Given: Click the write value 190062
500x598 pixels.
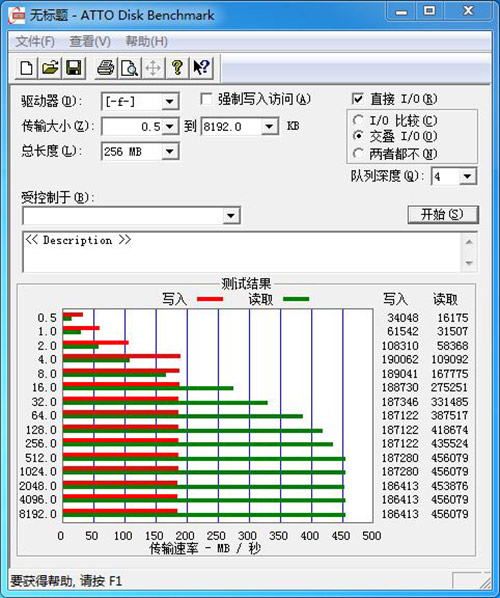Looking at the screenshot, I should coord(400,359).
